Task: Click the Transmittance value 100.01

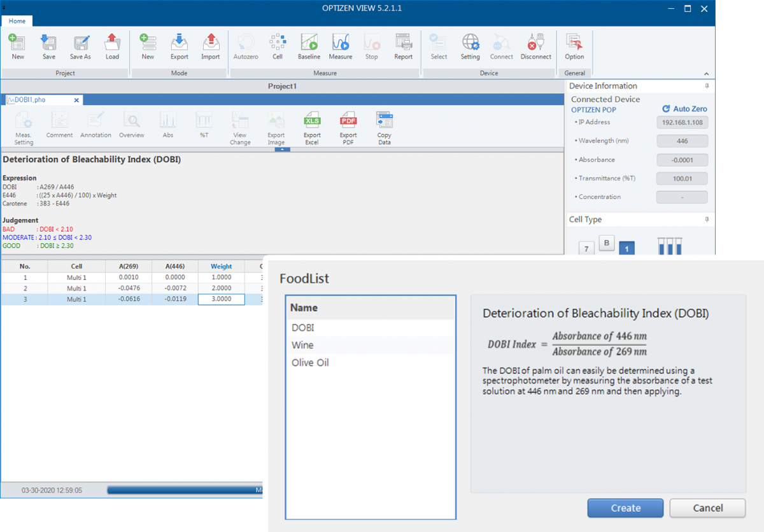Action: tap(682, 179)
